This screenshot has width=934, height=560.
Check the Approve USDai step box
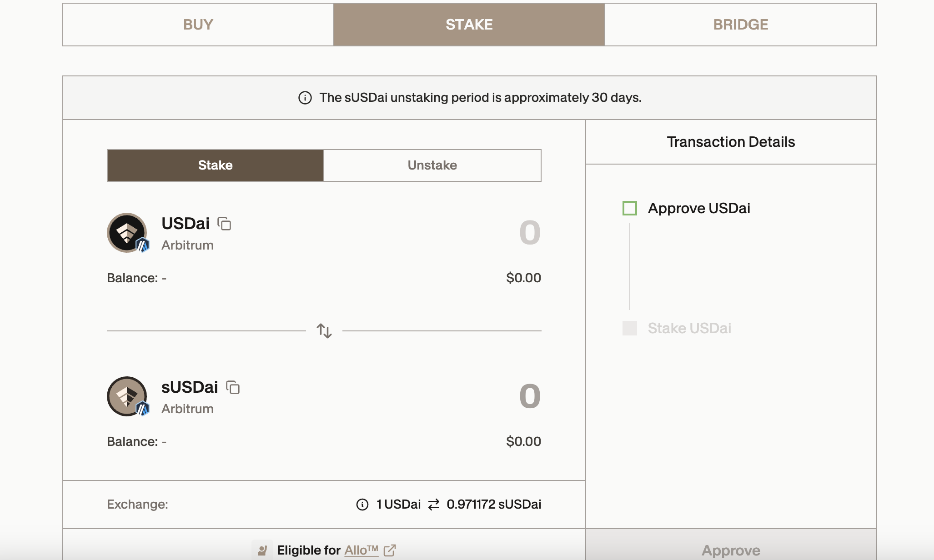coord(630,208)
